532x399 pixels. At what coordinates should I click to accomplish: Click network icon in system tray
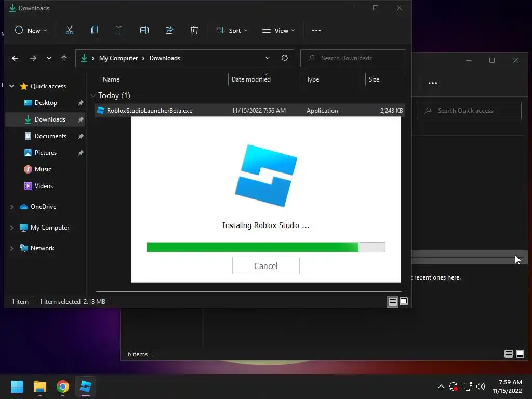[468, 387]
